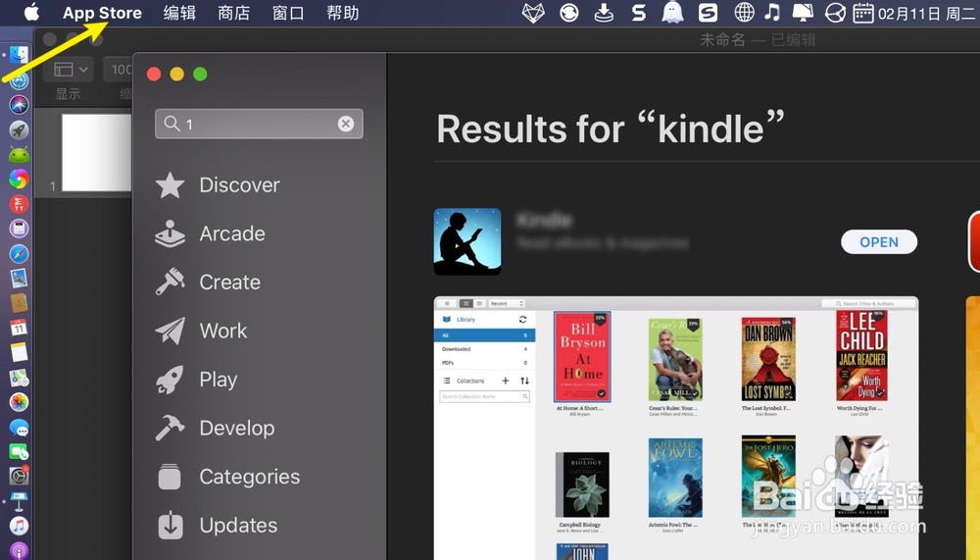This screenshot has height=560, width=980.
Task: Open the green Android app in Dock
Action: [19, 155]
